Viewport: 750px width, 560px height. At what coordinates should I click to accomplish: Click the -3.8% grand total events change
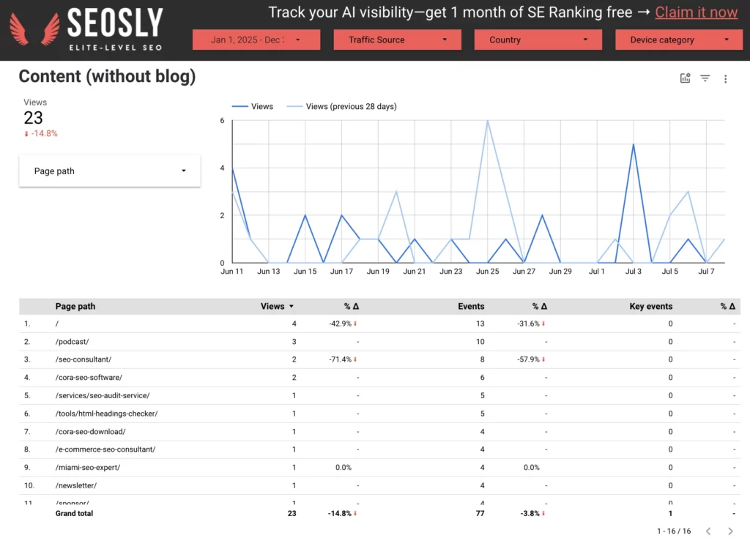coord(532,513)
